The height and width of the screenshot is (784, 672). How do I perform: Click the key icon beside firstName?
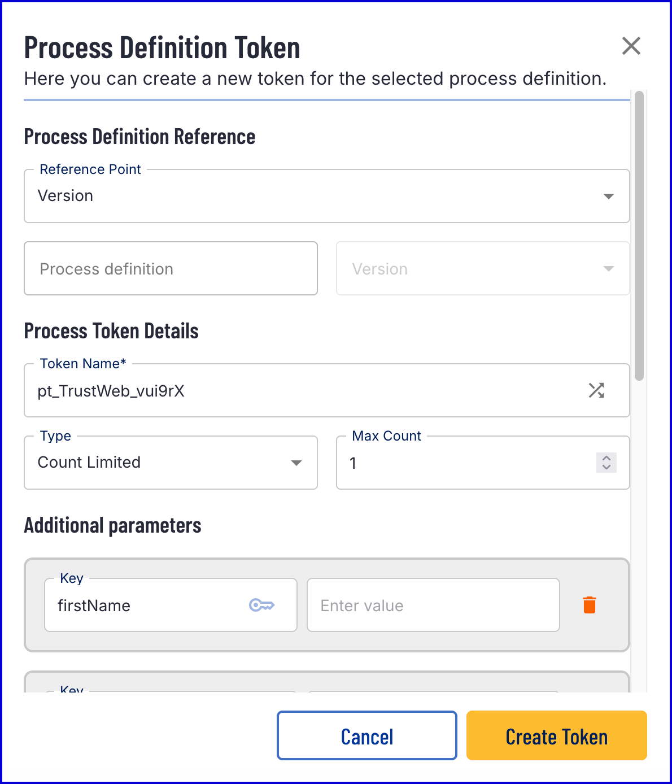click(x=261, y=605)
